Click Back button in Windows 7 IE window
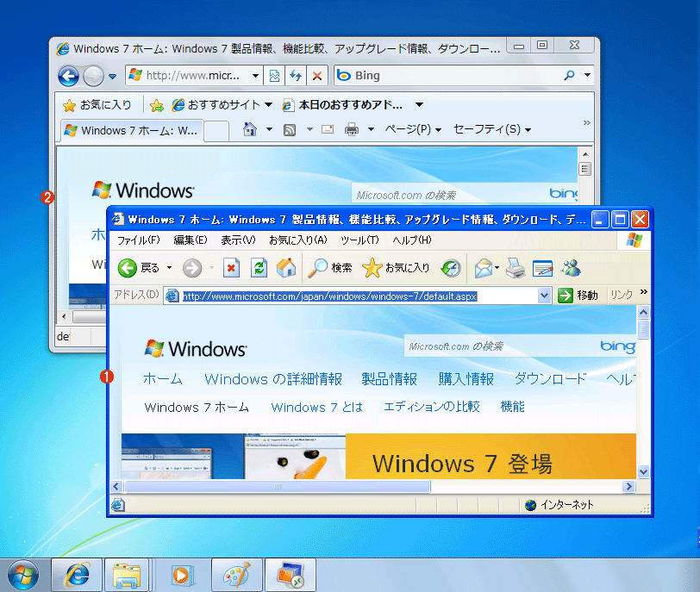Viewport: 700px width, 592px height. [68, 76]
